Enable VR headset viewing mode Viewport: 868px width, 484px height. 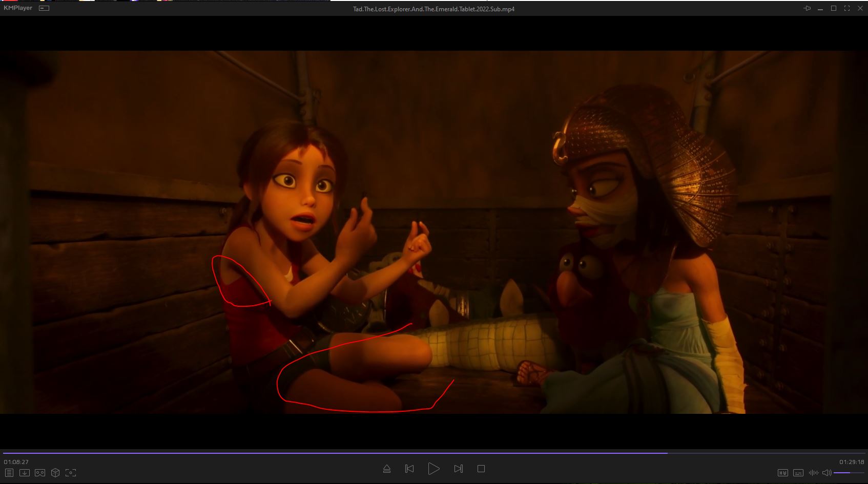40,473
